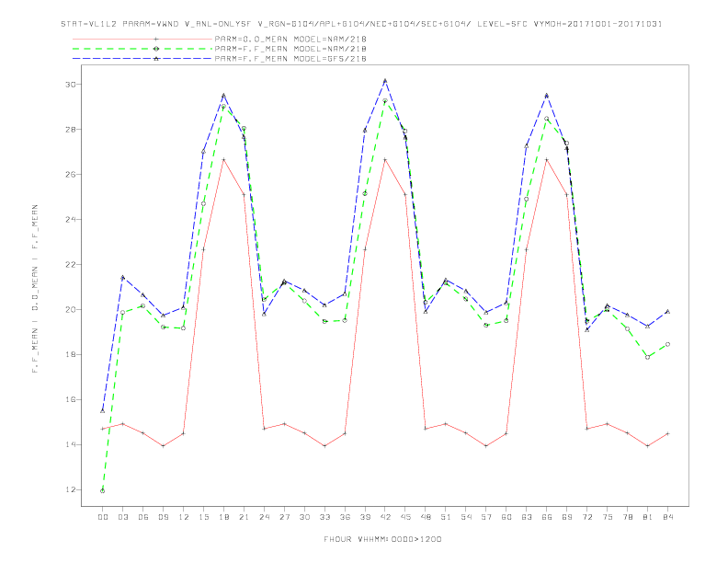Click x-axis tick label 30

(x=304, y=517)
